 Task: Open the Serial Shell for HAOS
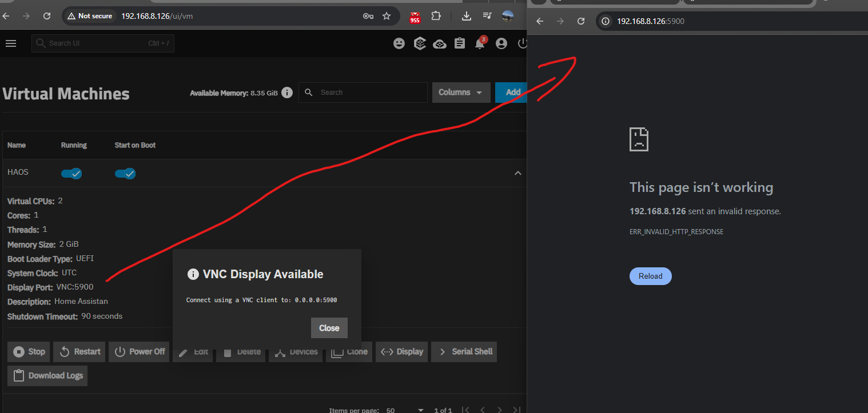click(464, 352)
